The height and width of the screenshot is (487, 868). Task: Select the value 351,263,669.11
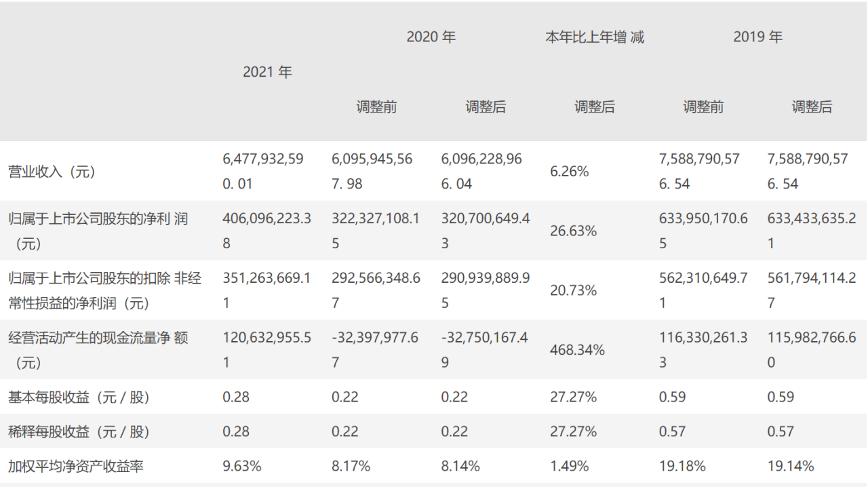tap(267, 290)
